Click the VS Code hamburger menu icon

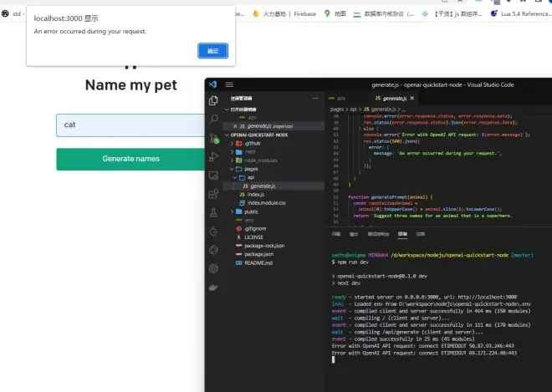coord(231,84)
